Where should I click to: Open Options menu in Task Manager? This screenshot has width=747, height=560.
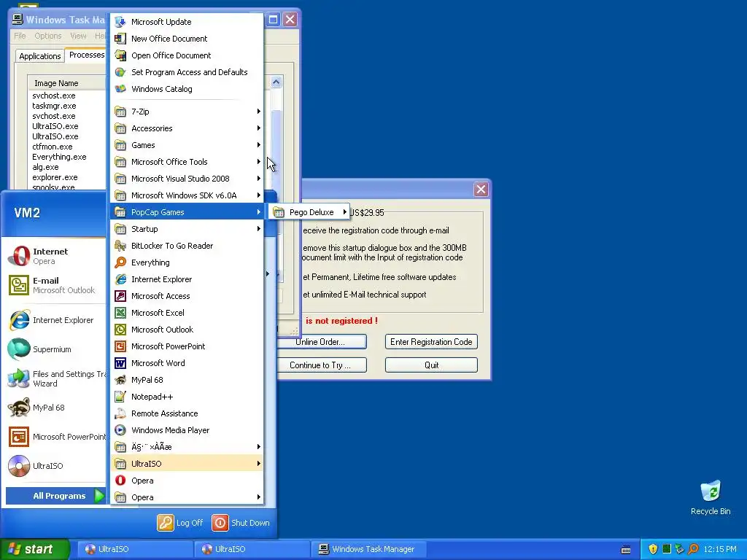48,36
